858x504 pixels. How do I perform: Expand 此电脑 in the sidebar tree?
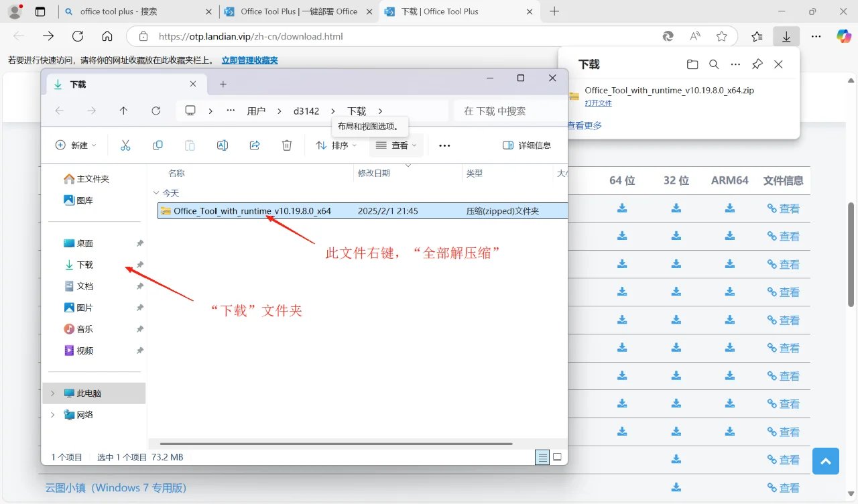pyautogui.click(x=52, y=393)
